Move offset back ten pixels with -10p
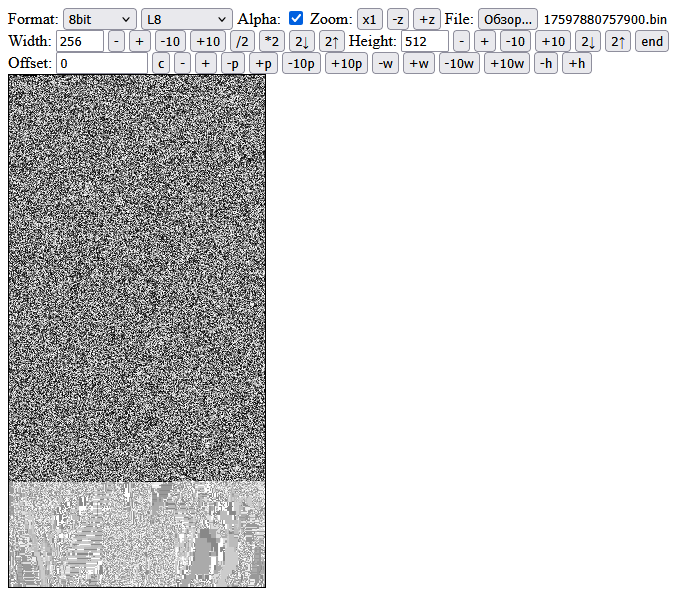 coord(301,64)
